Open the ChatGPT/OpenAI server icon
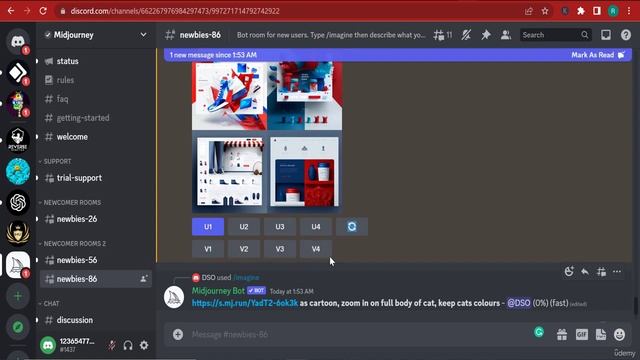This screenshot has width=640, height=360. tap(18, 202)
